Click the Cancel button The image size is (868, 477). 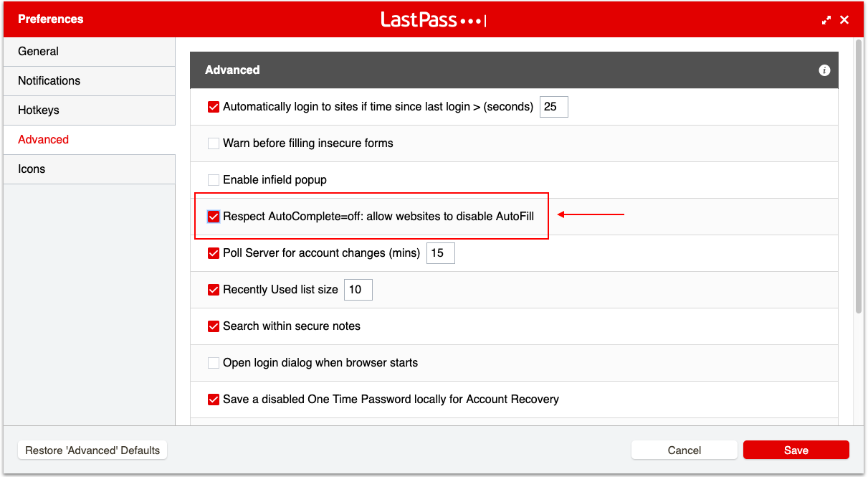pos(684,450)
